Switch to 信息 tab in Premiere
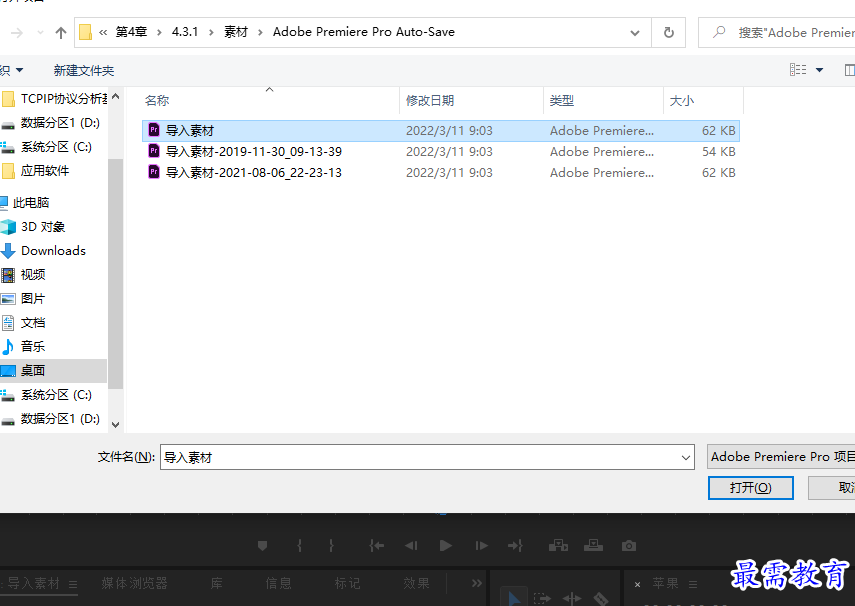This screenshot has height=606, width=855. tap(279, 583)
